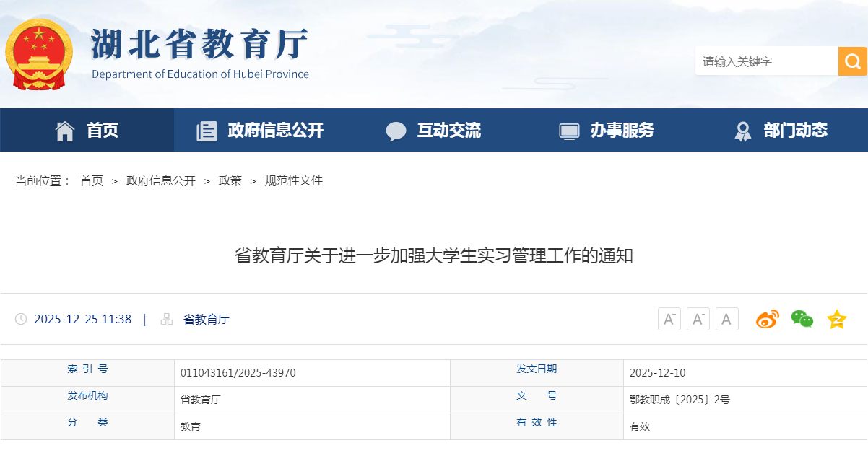Image resolution: width=868 pixels, height=456 pixels.
Task: Click 政策 breadcrumb link
Action: click(230, 181)
